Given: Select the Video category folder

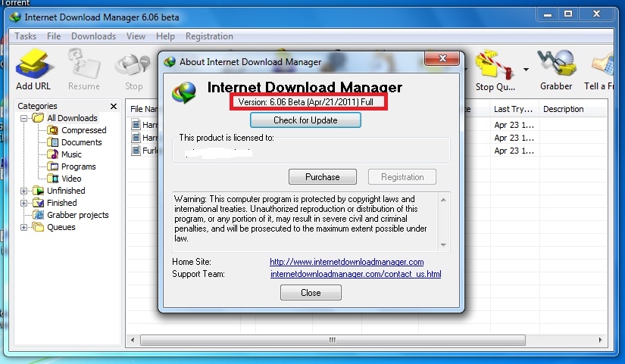Looking at the screenshot, I should point(64,179).
